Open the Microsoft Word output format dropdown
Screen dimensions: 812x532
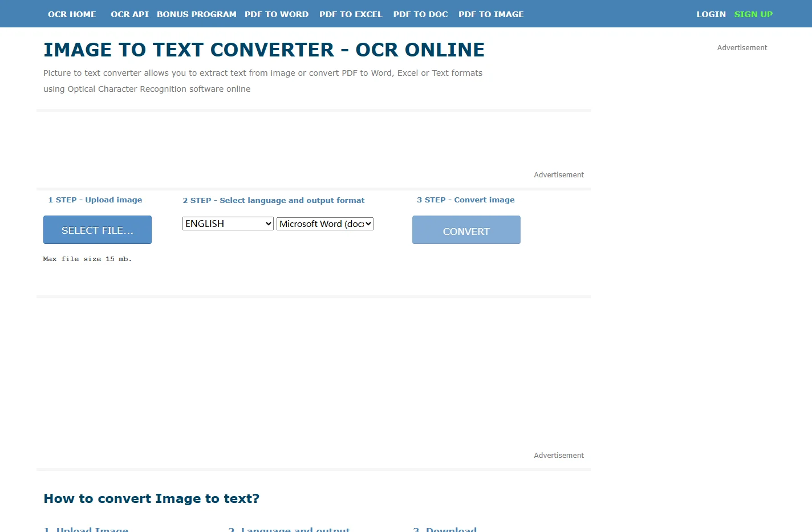(x=325, y=224)
